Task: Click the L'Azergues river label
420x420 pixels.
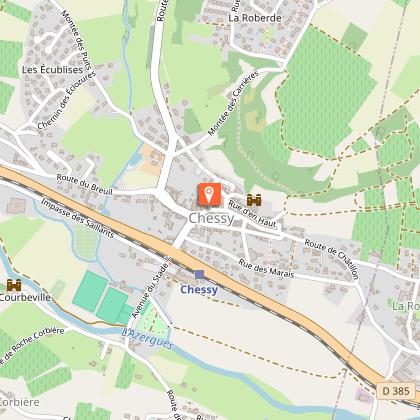Action: [x=148, y=338]
